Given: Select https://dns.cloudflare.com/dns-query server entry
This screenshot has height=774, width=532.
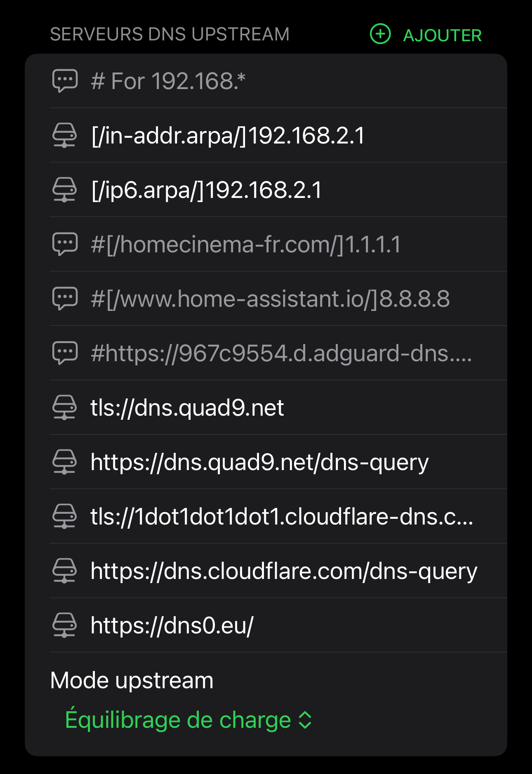Looking at the screenshot, I should tap(284, 571).
